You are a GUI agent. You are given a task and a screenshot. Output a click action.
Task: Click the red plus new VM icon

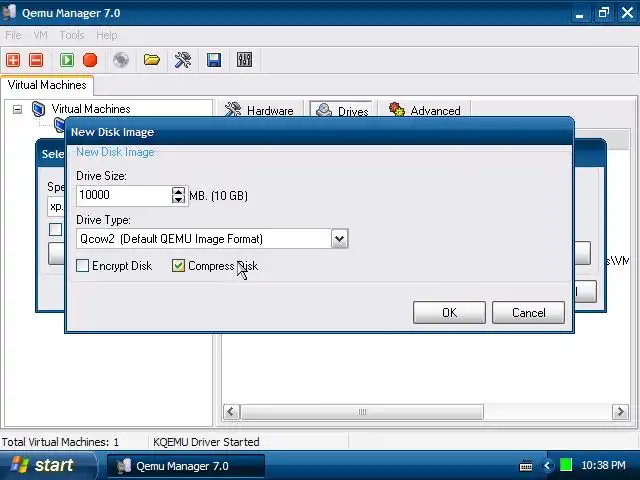13,60
